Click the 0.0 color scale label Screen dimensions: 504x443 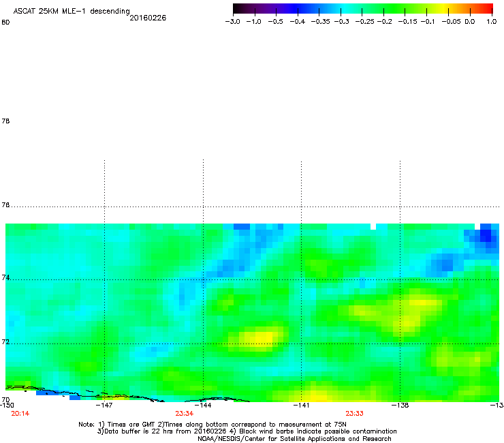coord(470,22)
